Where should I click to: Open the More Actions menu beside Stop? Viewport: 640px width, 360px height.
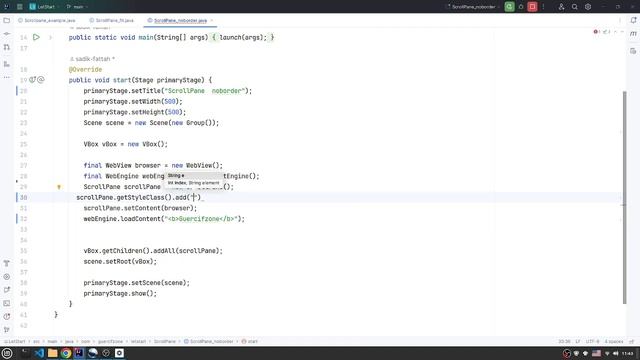[543, 7]
